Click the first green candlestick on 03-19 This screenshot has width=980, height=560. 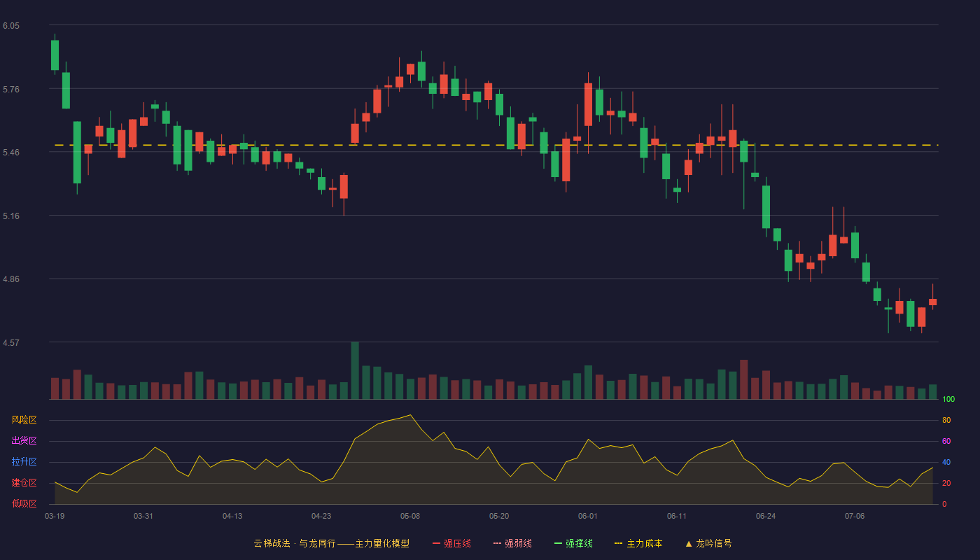[x=55, y=55]
